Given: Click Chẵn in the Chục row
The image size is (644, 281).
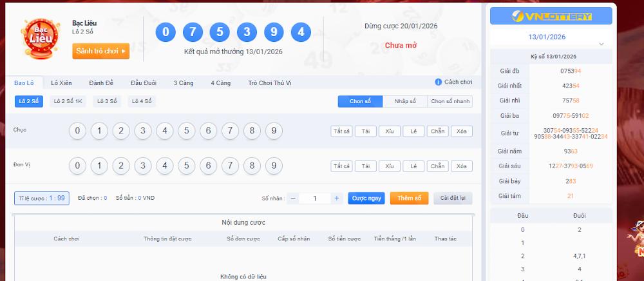Looking at the screenshot, I should (437, 131).
